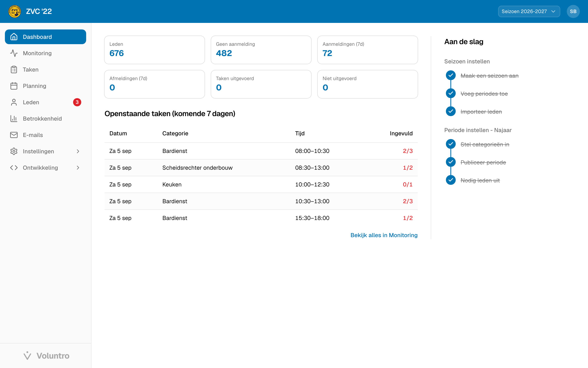Click the Monitoring activity icon
Image resolution: width=588 pixels, height=368 pixels.
click(14, 53)
